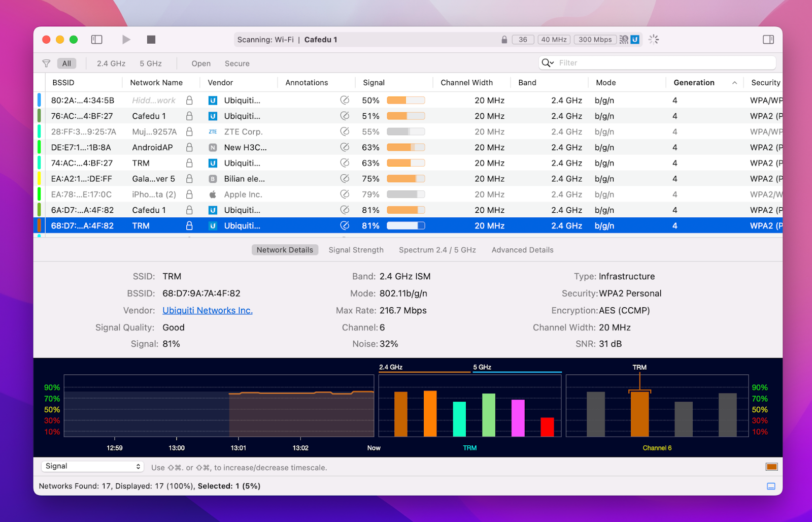812x522 pixels.
Task: Show only Open networks
Action: (x=201, y=63)
